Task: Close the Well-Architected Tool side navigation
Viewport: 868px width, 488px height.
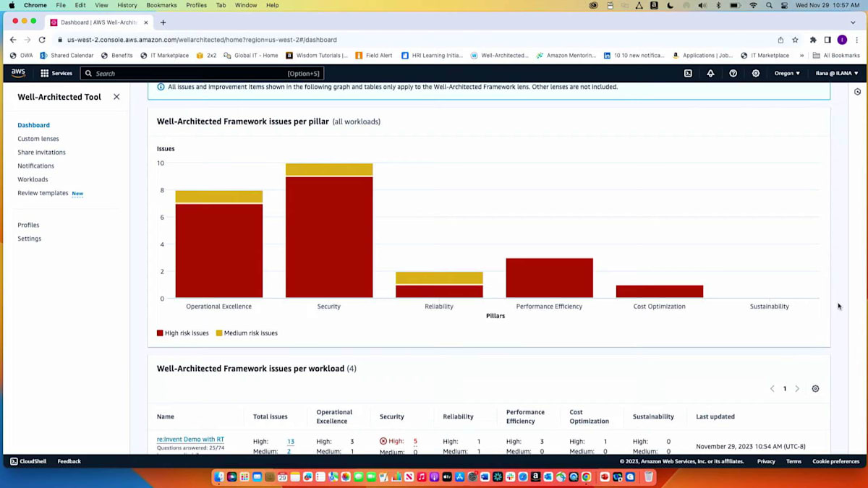Action: [x=116, y=97]
